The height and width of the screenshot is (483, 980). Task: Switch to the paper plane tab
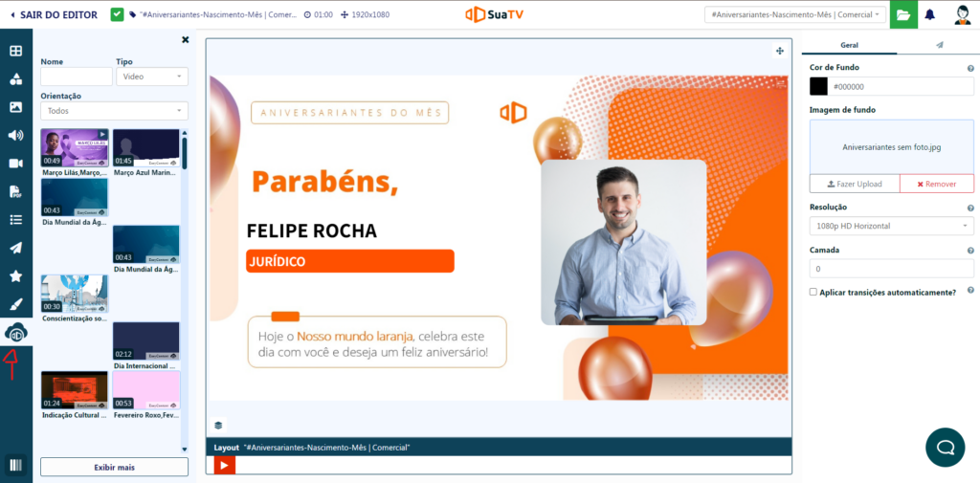point(939,45)
